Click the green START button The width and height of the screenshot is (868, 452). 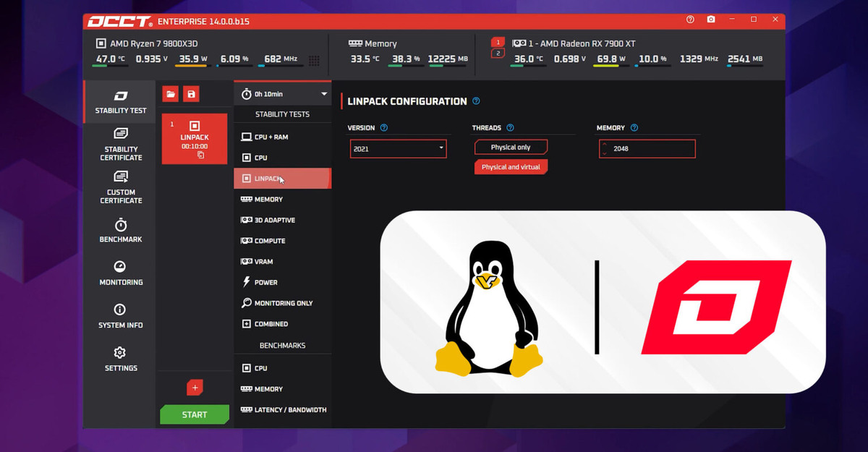tap(195, 414)
